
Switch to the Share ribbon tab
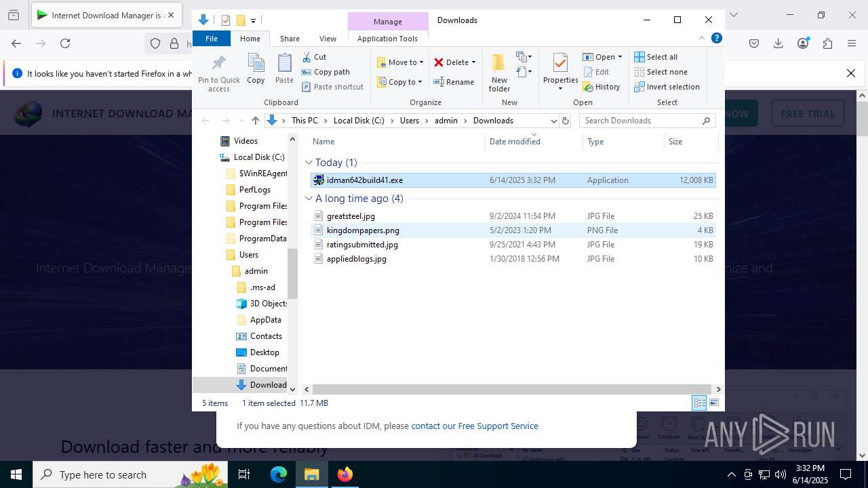click(x=290, y=39)
